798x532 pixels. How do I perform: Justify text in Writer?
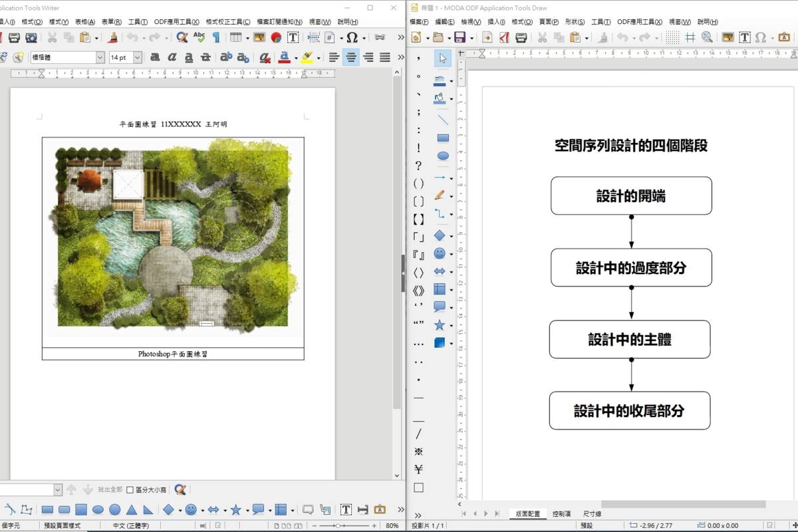point(385,58)
